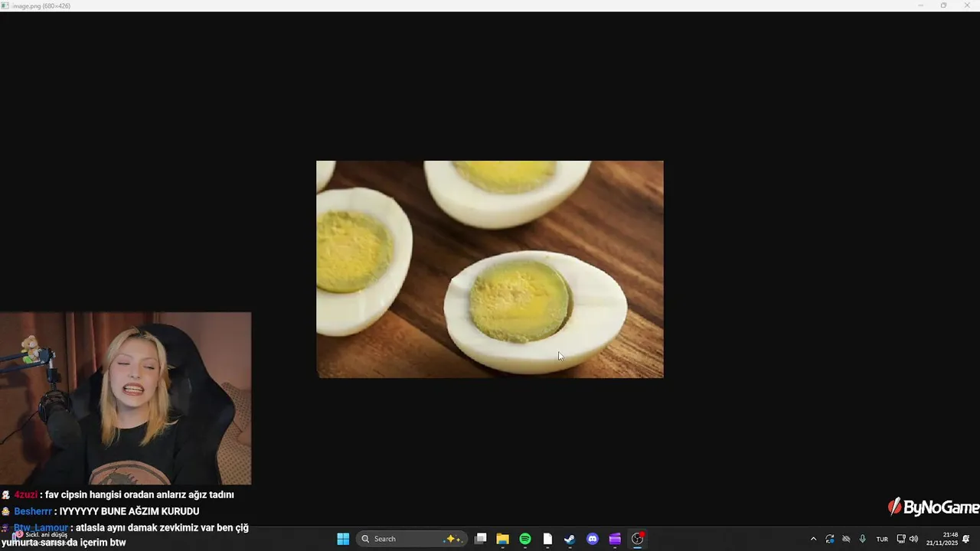
Task: Open File Explorer from the taskbar
Action: click(502, 539)
